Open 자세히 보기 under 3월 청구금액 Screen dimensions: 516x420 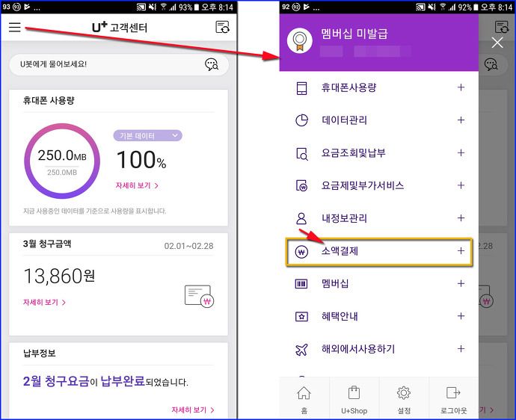(x=44, y=302)
